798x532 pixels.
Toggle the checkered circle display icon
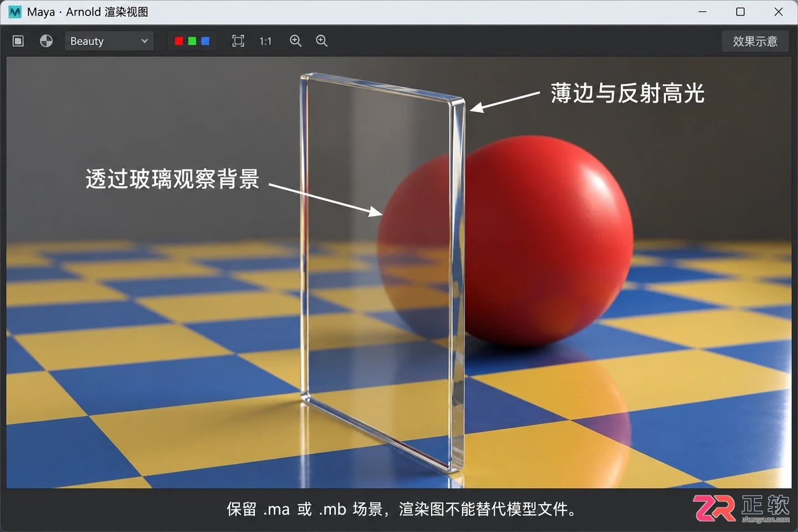[47, 41]
